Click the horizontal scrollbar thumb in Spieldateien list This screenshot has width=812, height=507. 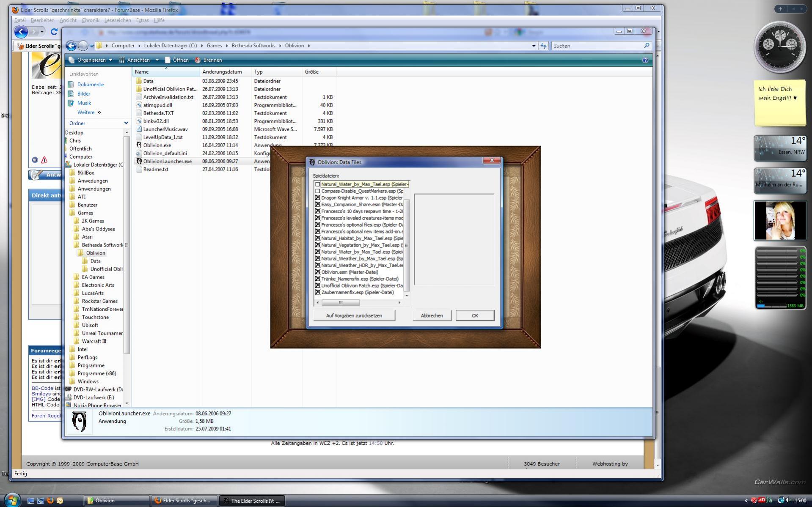click(x=341, y=303)
